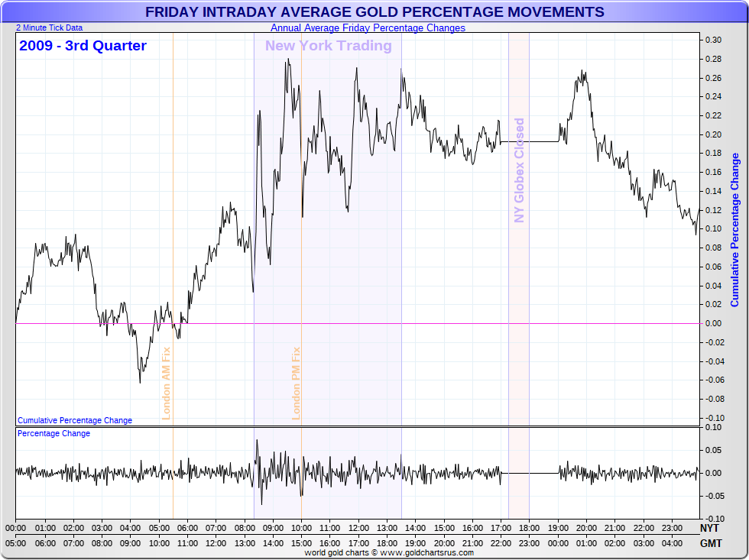This screenshot has height=560, width=749.
Task: Click the 04:00 GMT axis tick label
Action: click(672, 543)
